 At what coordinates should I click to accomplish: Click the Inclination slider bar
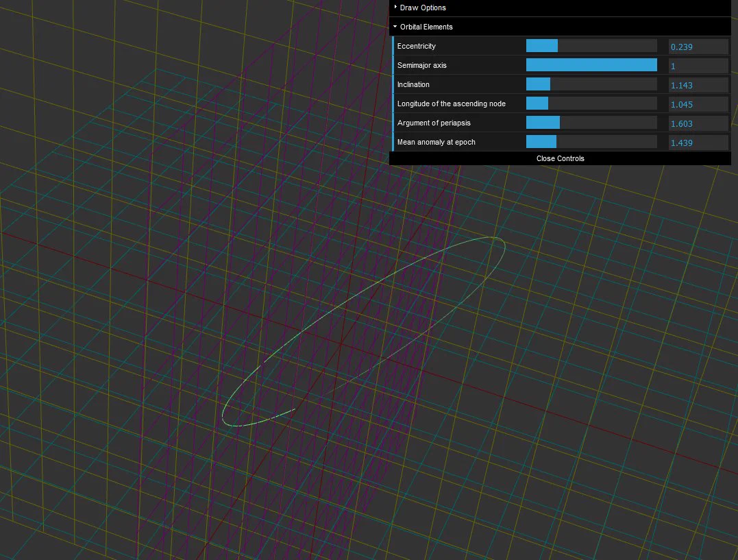click(591, 84)
